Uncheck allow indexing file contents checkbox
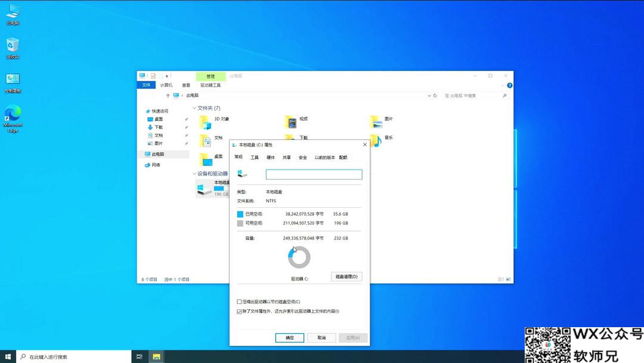 [x=239, y=312]
